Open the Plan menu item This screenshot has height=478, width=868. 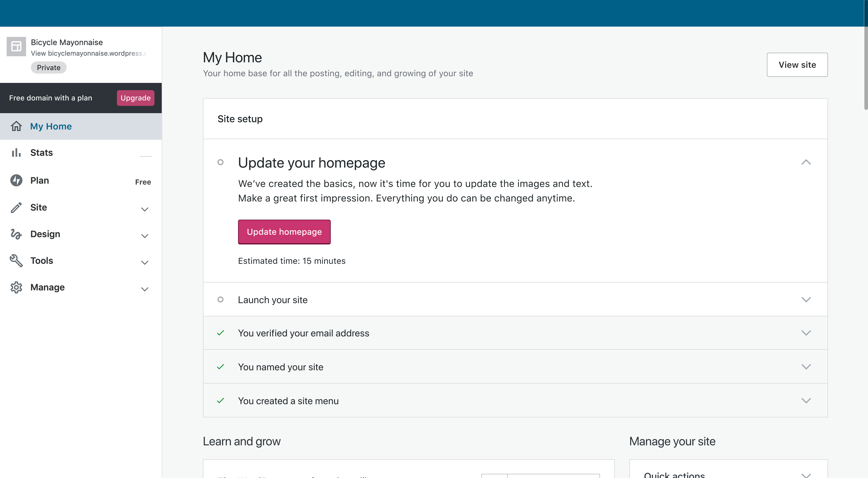click(x=40, y=180)
